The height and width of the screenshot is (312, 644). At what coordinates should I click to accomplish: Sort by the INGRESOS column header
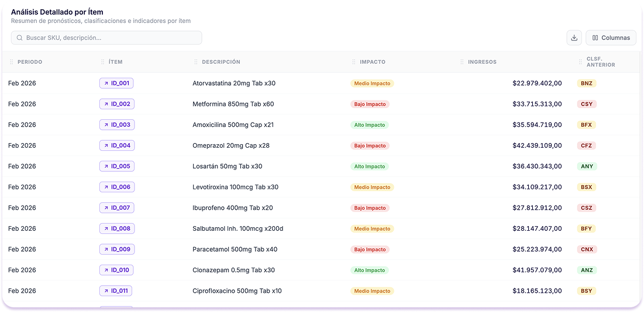tap(482, 62)
